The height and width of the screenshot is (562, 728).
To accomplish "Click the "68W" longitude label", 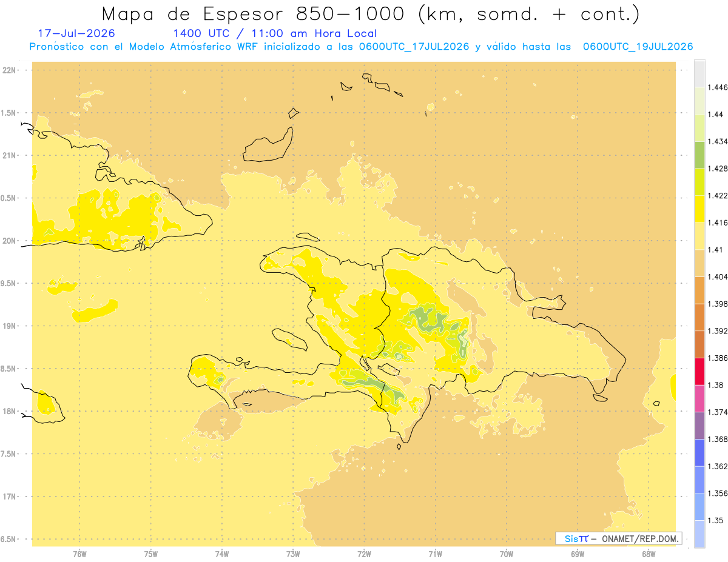I will pyautogui.click(x=649, y=554).
